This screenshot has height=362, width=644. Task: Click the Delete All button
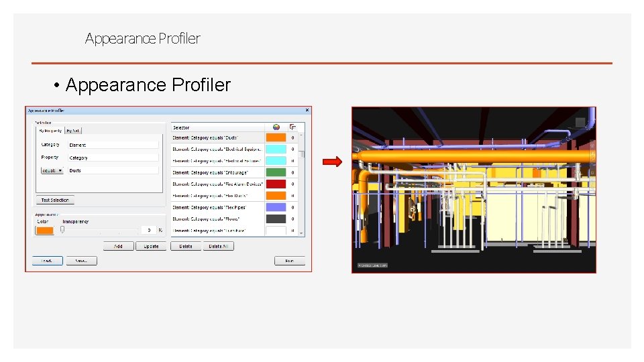[x=219, y=246]
